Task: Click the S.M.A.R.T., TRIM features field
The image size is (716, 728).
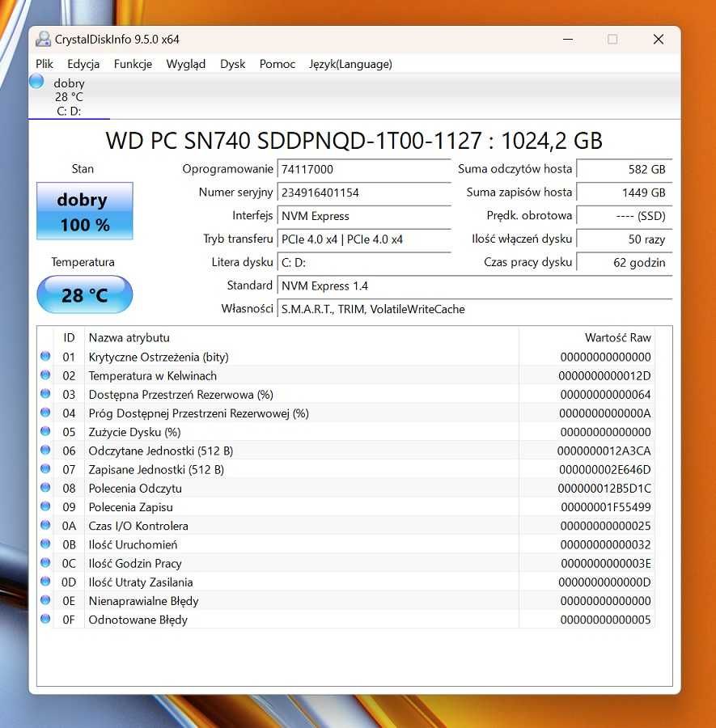Action: [x=475, y=309]
